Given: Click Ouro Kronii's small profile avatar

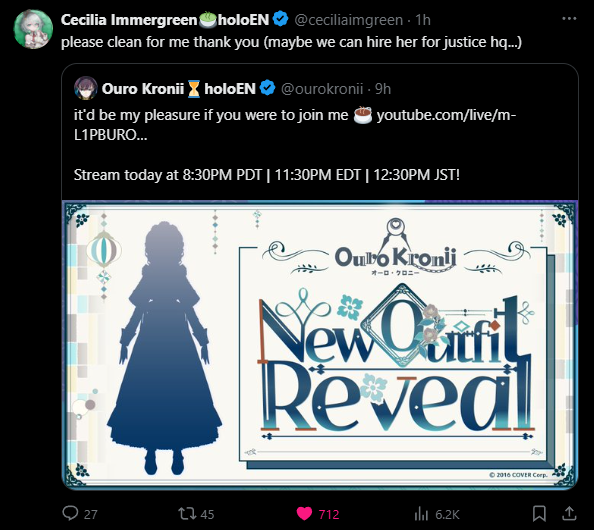Looking at the screenshot, I should (86, 88).
